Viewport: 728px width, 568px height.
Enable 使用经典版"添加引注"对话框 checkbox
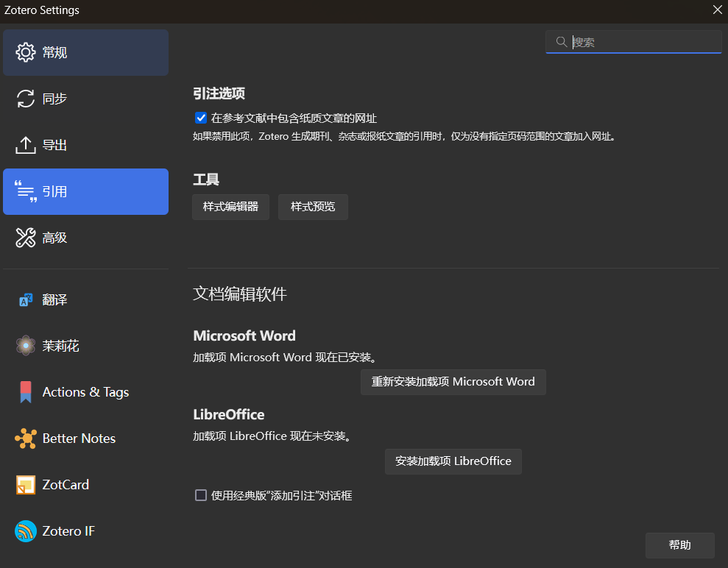(x=200, y=495)
